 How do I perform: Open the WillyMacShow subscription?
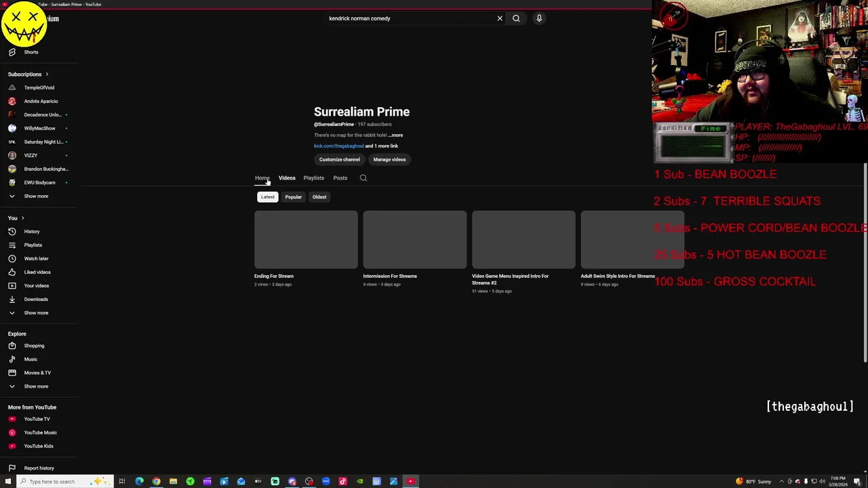point(39,128)
